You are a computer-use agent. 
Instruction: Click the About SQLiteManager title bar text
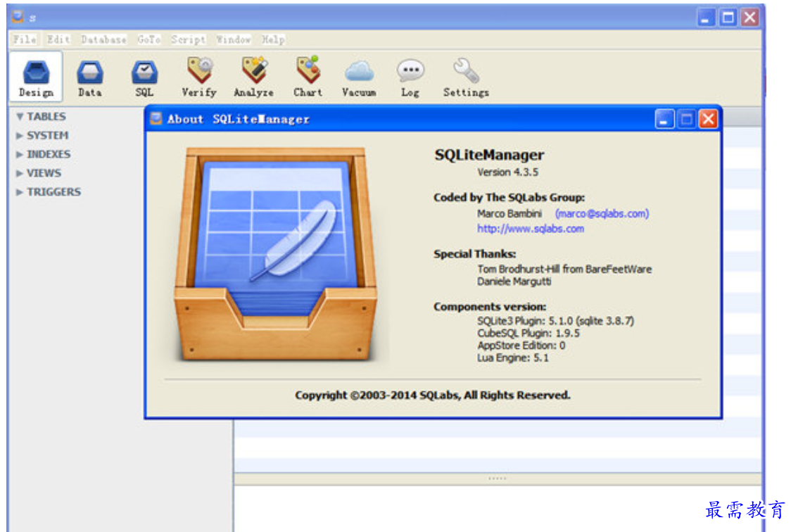238,119
